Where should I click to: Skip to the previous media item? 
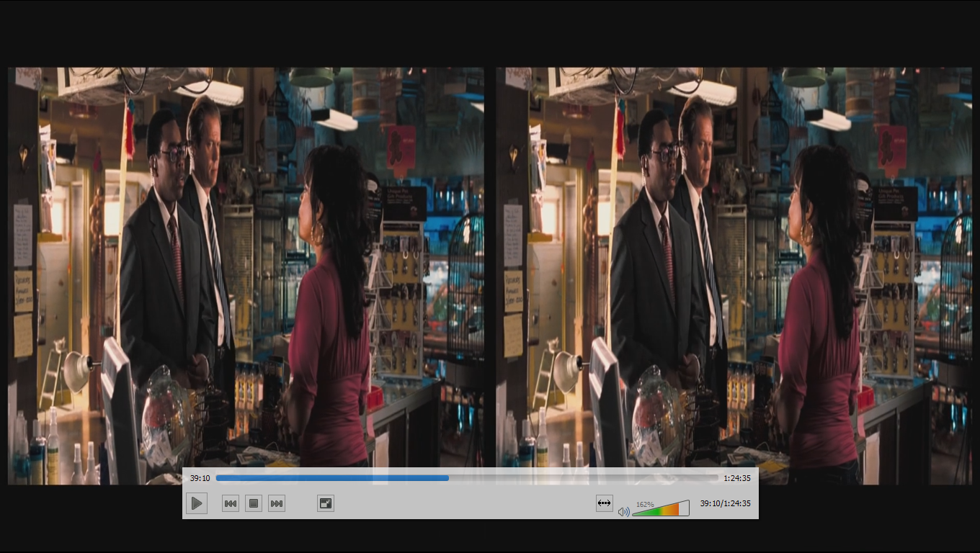coord(231,503)
